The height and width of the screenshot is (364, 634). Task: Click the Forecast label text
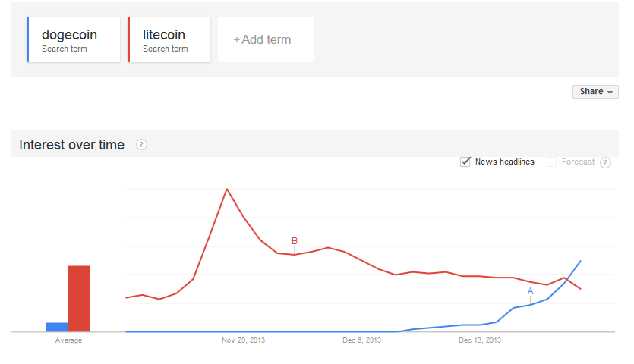coord(578,162)
